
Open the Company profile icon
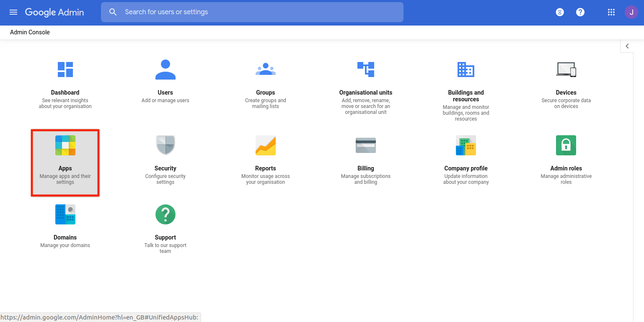(x=466, y=145)
